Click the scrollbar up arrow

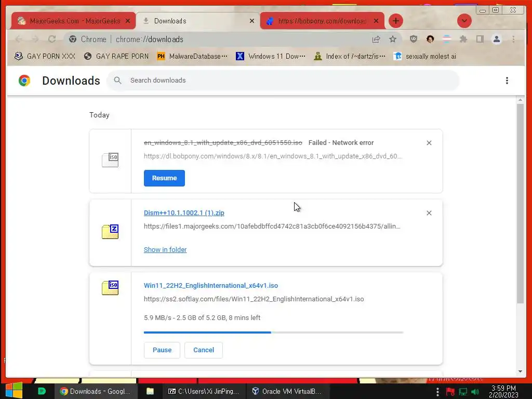520,100
